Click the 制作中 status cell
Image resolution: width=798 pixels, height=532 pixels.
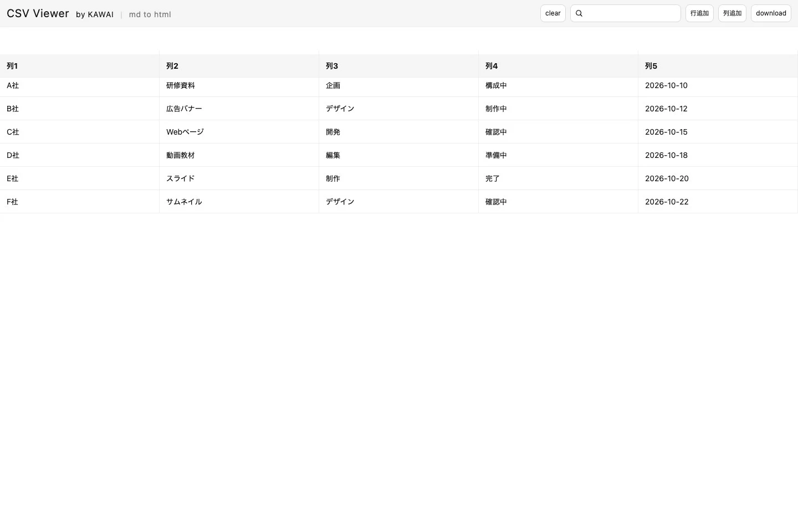click(x=559, y=109)
